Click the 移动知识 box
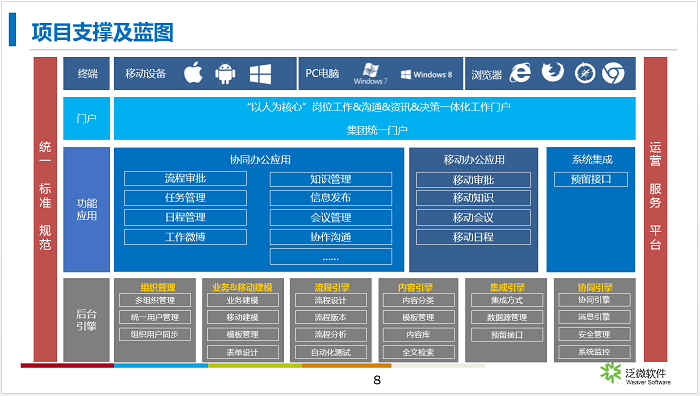 473,198
